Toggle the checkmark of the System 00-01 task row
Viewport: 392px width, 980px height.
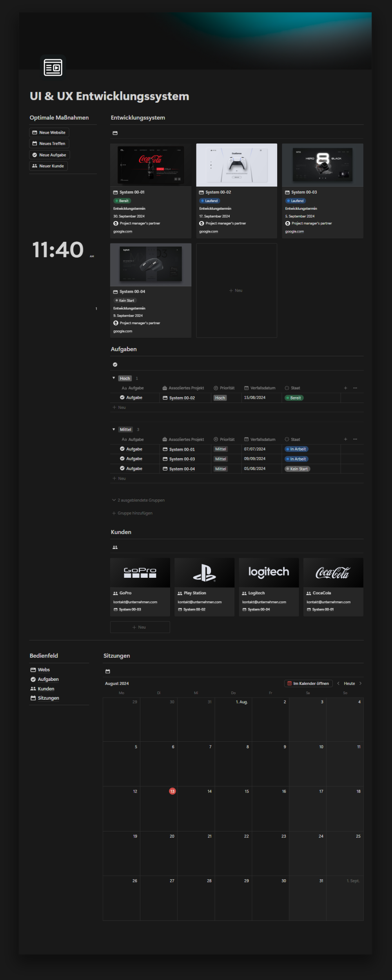click(122, 449)
